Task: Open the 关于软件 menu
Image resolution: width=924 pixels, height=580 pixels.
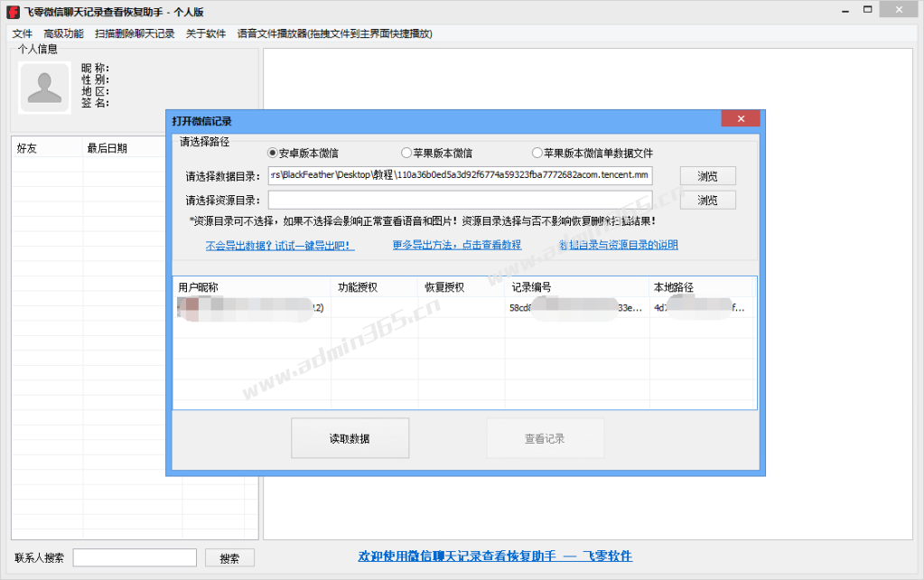Action: click(206, 33)
